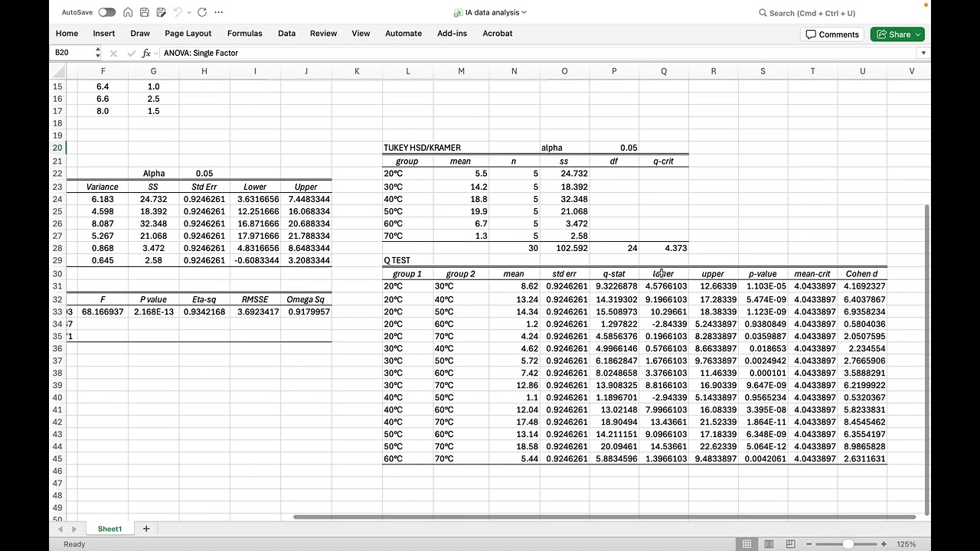Go to next sheet arrow

point(74,529)
